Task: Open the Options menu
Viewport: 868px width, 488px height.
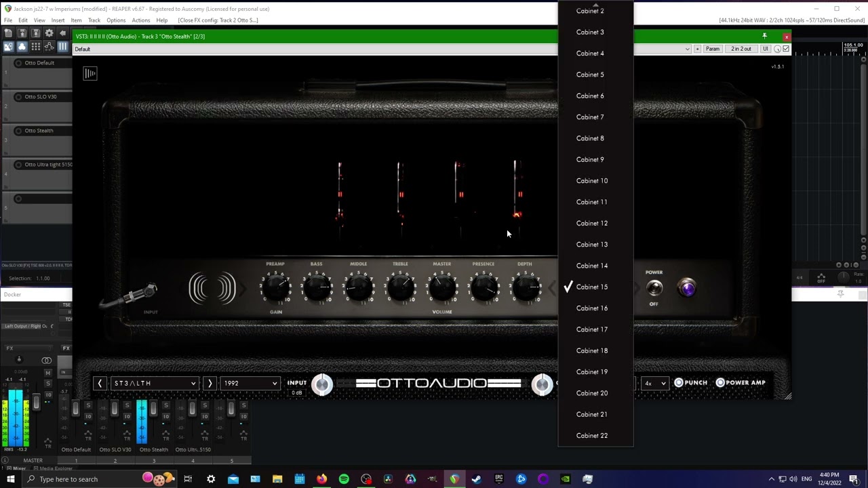Action: [116, 20]
